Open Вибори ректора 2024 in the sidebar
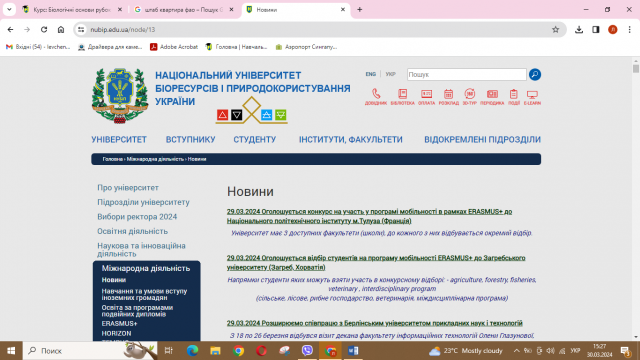The image size is (640, 360). 137,217
